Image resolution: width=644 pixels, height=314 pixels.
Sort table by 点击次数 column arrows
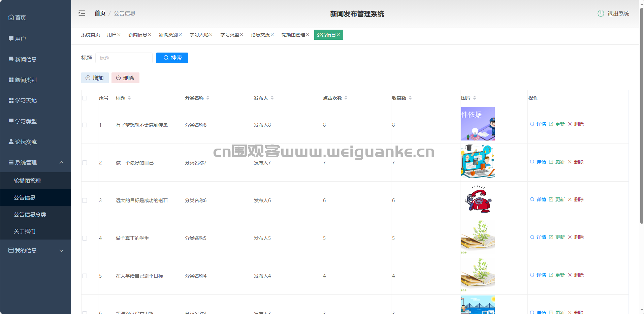pos(346,98)
